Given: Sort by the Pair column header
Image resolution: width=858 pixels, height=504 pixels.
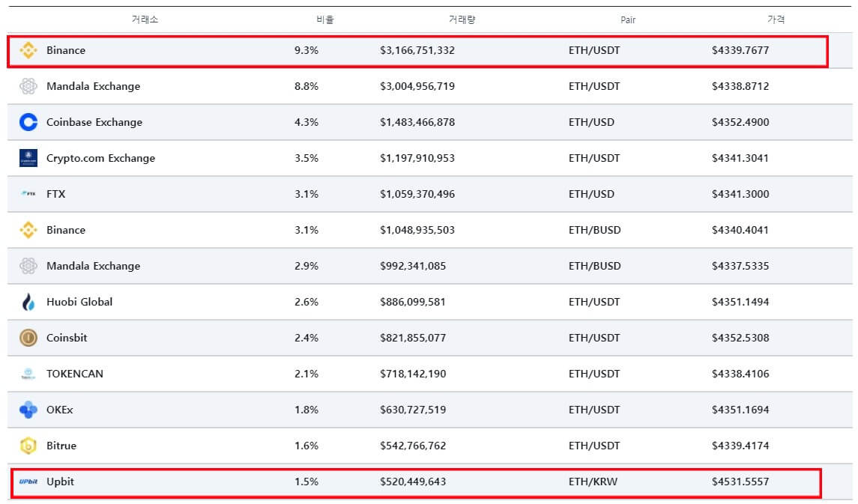Looking at the screenshot, I should pyautogui.click(x=628, y=20).
